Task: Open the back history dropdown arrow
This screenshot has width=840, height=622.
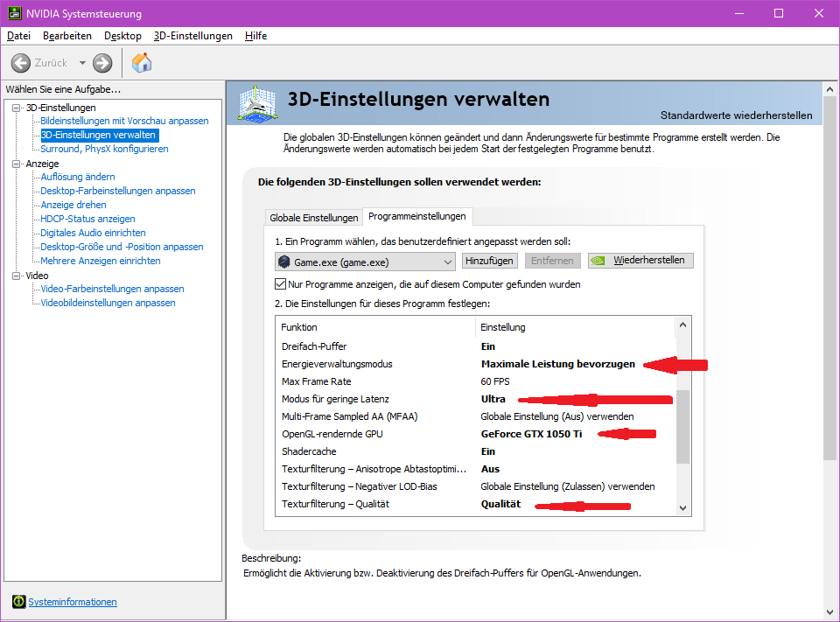Action: (82, 63)
